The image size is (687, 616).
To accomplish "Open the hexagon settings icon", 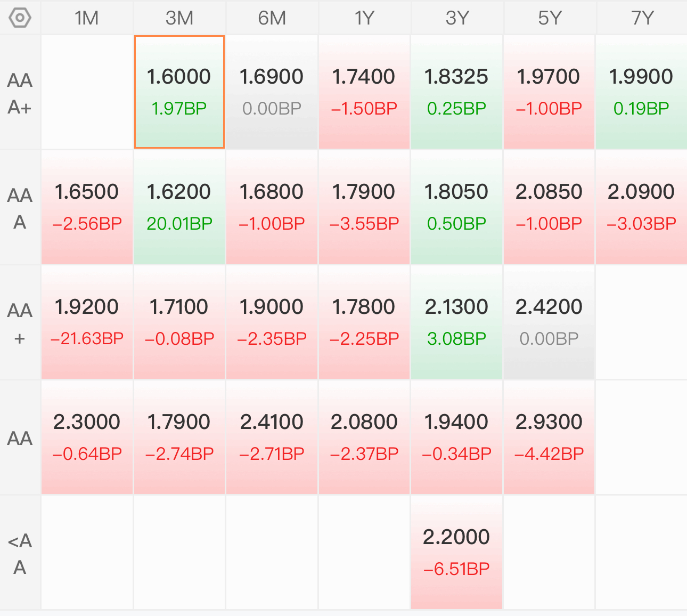I will coord(20,18).
